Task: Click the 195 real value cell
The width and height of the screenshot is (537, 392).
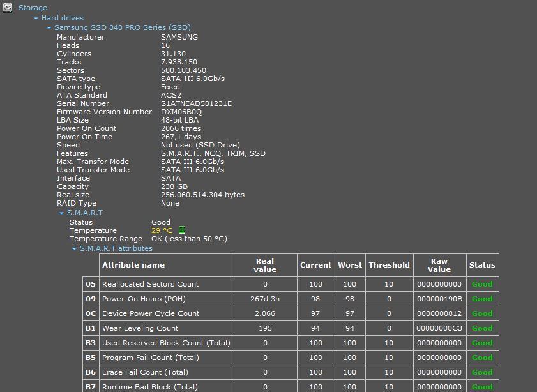Action: [x=265, y=328]
